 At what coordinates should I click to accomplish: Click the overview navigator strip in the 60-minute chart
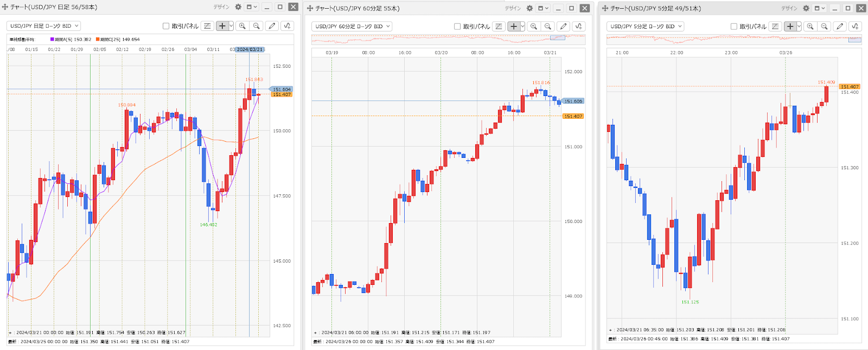tap(448, 40)
